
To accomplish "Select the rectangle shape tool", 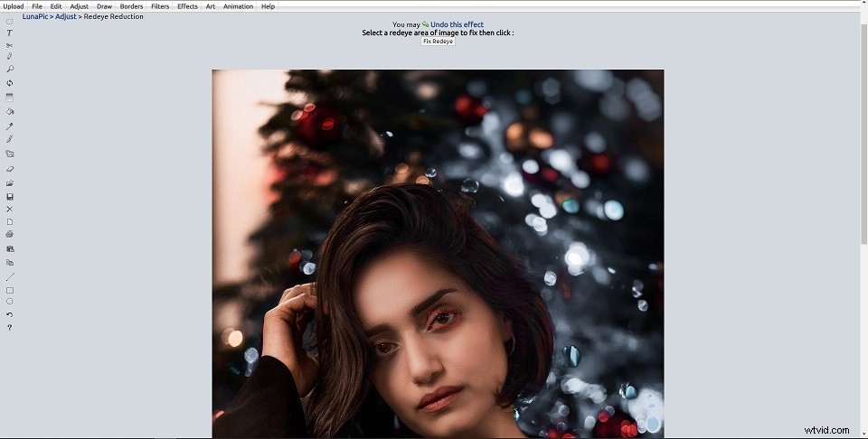I will (9, 290).
